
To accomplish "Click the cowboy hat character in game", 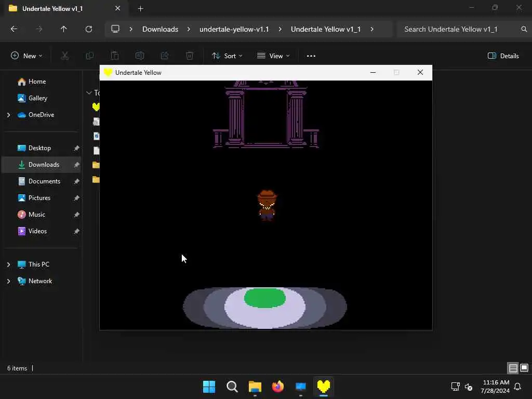I will click(267, 205).
